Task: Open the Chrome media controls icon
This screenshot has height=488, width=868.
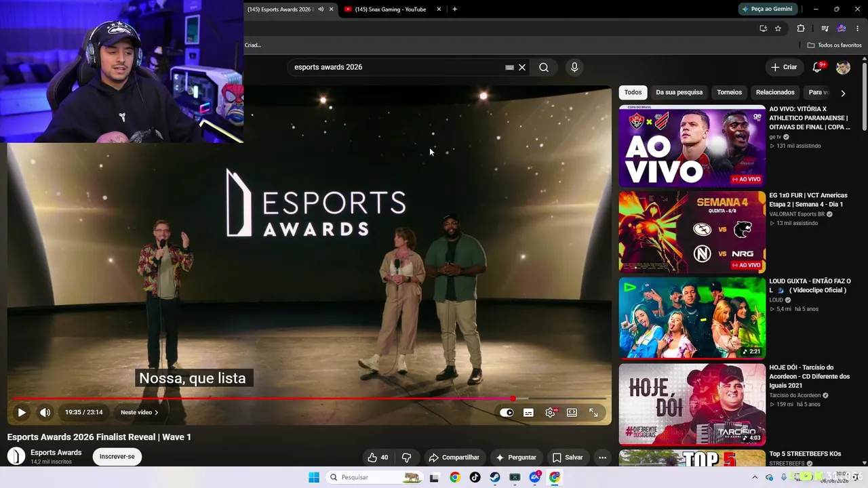Action: pos(825,28)
